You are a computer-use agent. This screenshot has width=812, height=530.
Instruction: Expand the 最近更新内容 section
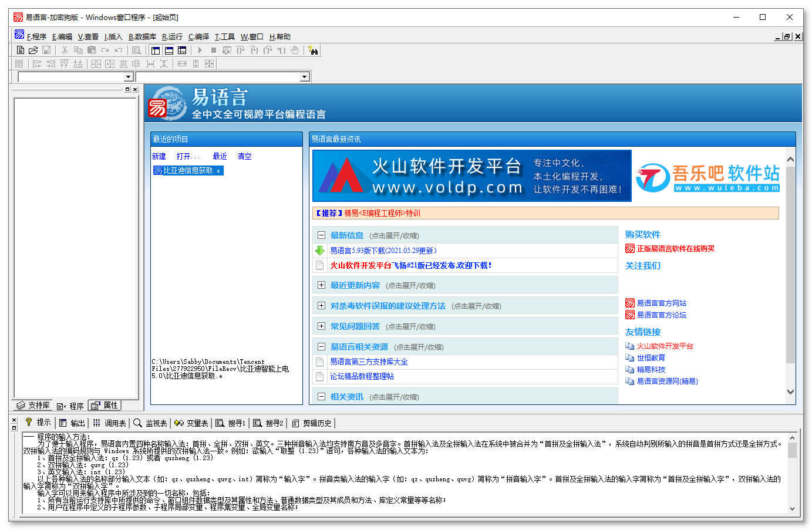coord(321,285)
